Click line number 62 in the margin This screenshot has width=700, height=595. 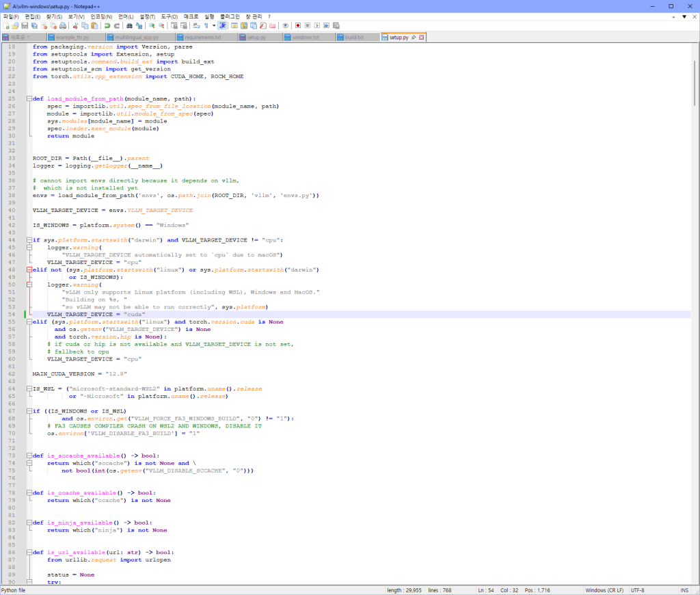point(12,374)
